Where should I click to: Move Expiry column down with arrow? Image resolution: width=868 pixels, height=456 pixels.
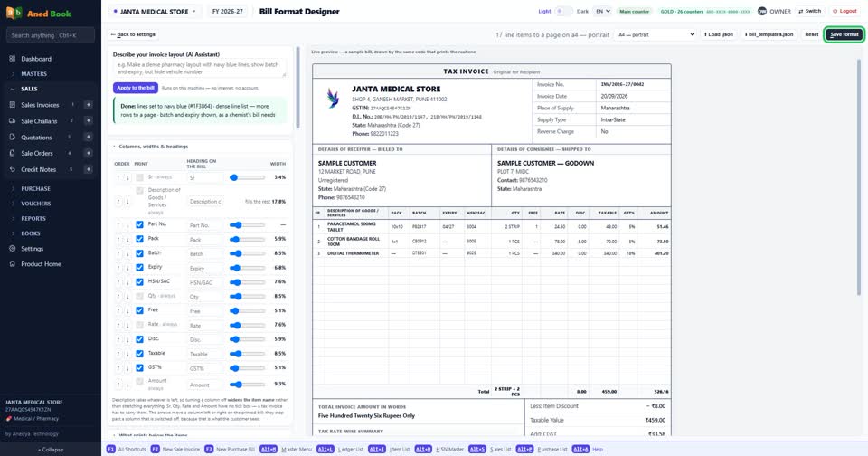tap(127, 268)
